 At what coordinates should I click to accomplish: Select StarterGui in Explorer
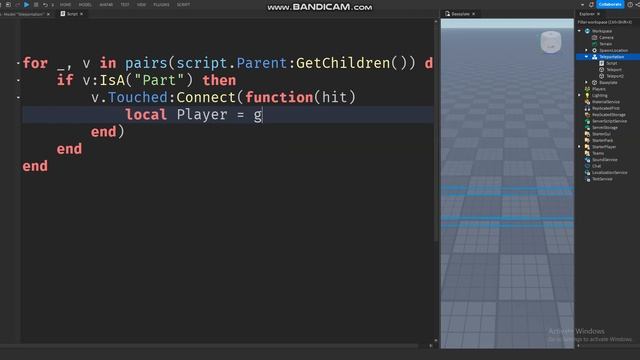601,134
